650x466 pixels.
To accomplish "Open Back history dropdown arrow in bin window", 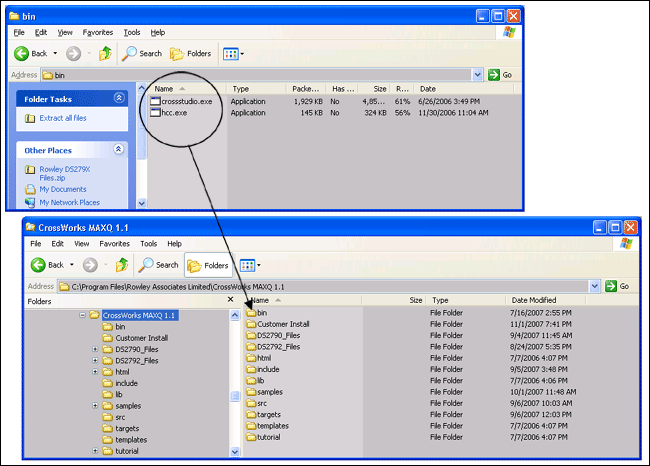I will (x=55, y=53).
